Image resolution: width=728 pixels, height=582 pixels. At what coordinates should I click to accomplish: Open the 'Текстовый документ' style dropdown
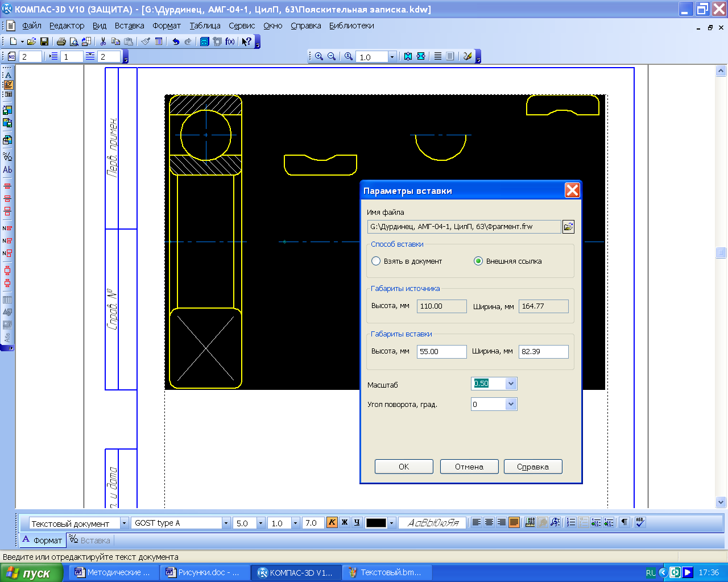click(x=124, y=523)
